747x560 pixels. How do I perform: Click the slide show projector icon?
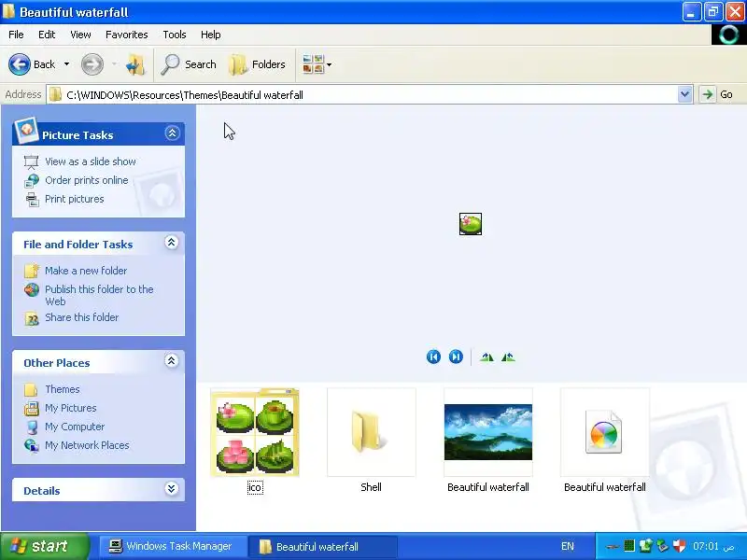32,162
